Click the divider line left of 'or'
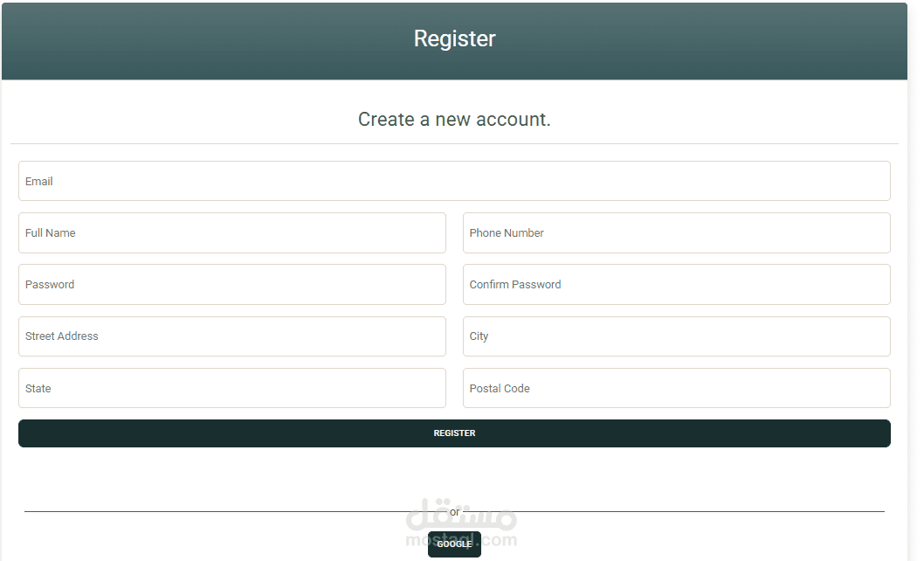Image resolution: width=924 pixels, height=561 pixels. [236, 511]
